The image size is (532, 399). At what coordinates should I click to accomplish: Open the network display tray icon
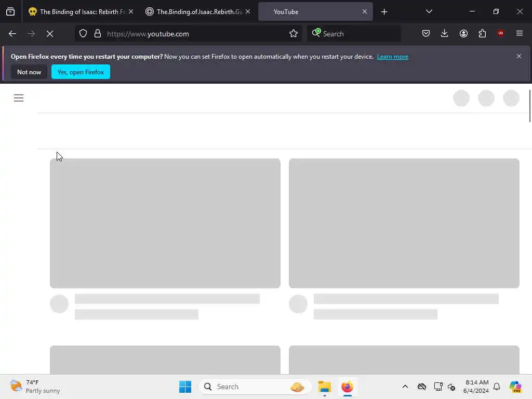click(x=438, y=387)
